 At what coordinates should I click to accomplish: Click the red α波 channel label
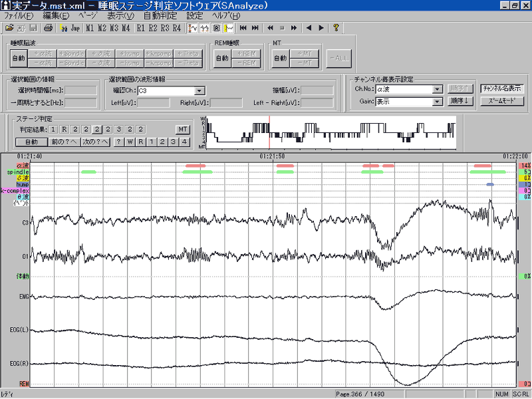23,166
